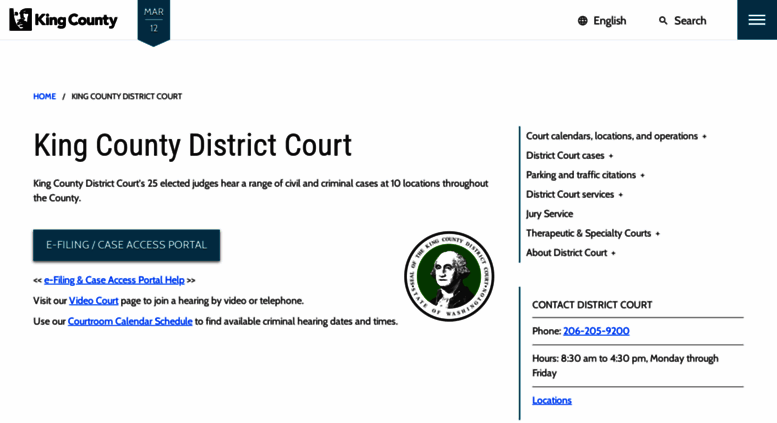
Task: Open the hamburger navigation menu
Action: pos(757,20)
